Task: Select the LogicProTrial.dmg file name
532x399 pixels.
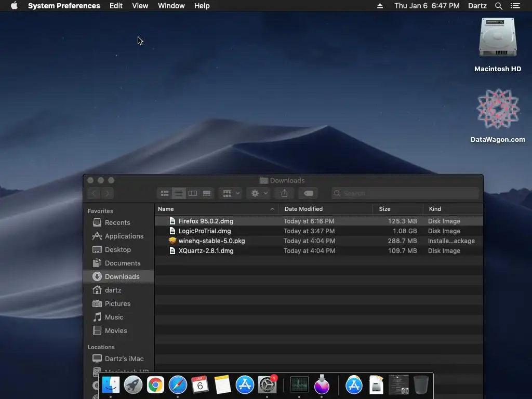Action: (x=205, y=231)
